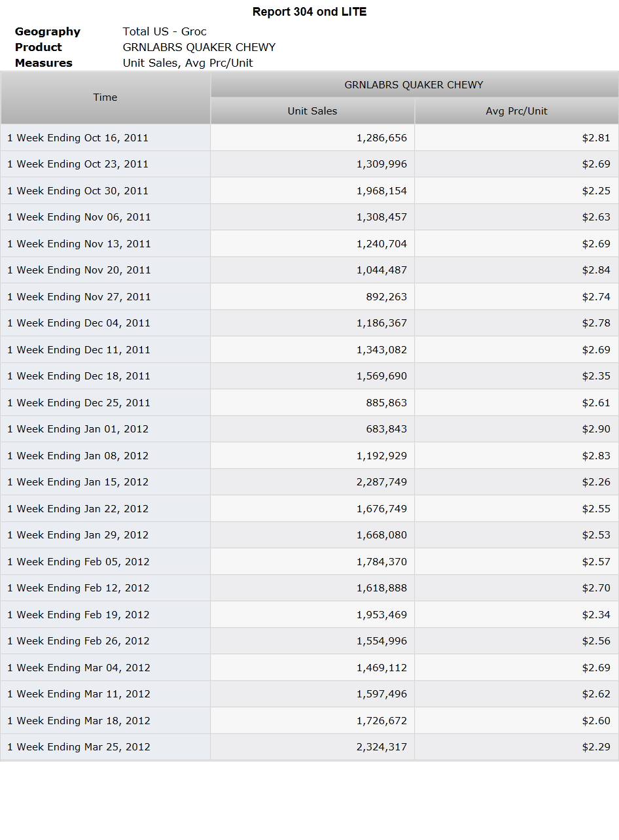Click the report title Report 304 ond LITE
Image resolution: width=619 pixels, height=840 pixels.
coord(309,12)
